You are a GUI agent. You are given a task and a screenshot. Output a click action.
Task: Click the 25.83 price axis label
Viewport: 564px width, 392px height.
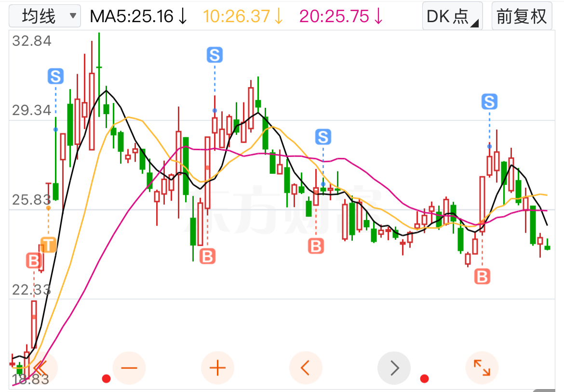click(x=32, y=200)
